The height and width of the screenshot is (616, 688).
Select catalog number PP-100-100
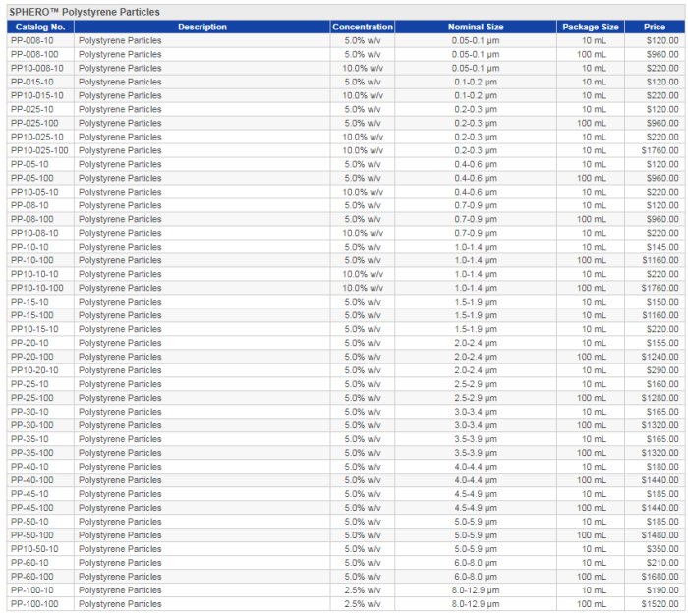tap(34, 604)
